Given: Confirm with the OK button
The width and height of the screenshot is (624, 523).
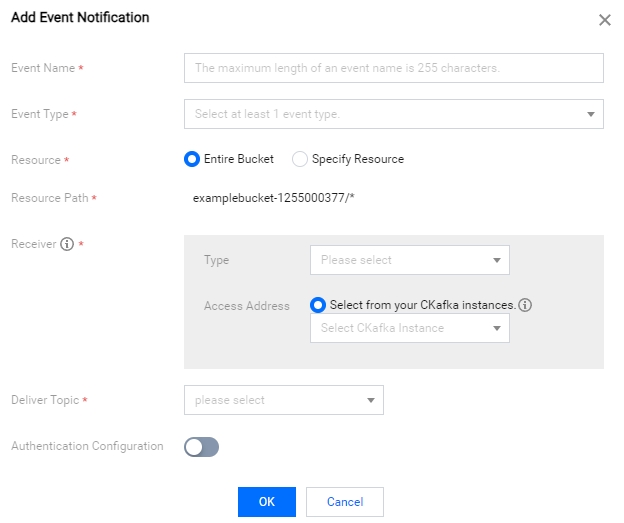Looking at the screenshot, I should 267,502.
